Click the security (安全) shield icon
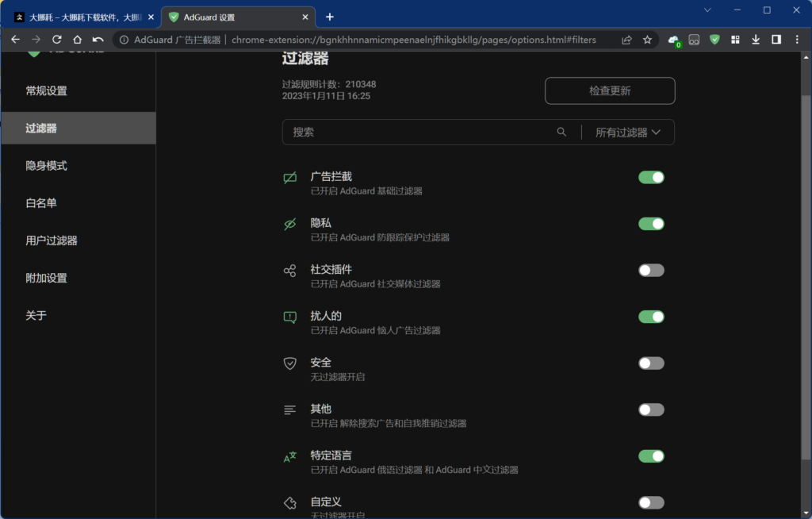 (x=289, y=363)
